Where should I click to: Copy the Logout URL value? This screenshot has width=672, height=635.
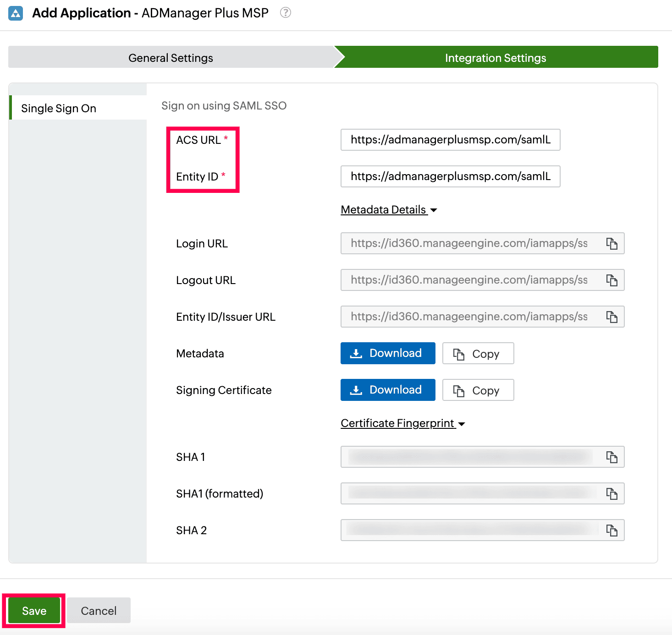[612, 280]
